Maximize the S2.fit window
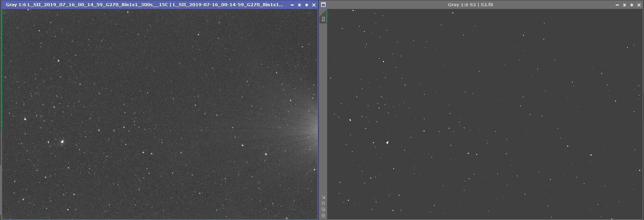Image resolution: width=644 pixels, height=220 pixels. point(632,5)
